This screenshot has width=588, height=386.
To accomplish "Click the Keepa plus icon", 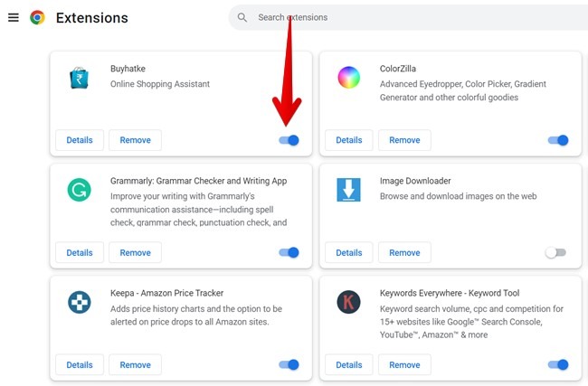I will pyautogui.click(x=79, y=302).
